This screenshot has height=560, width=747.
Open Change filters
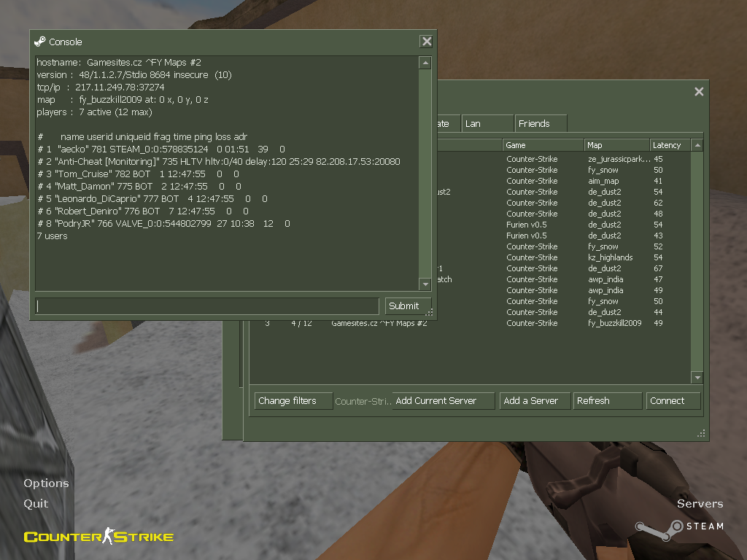click(293, 401)
